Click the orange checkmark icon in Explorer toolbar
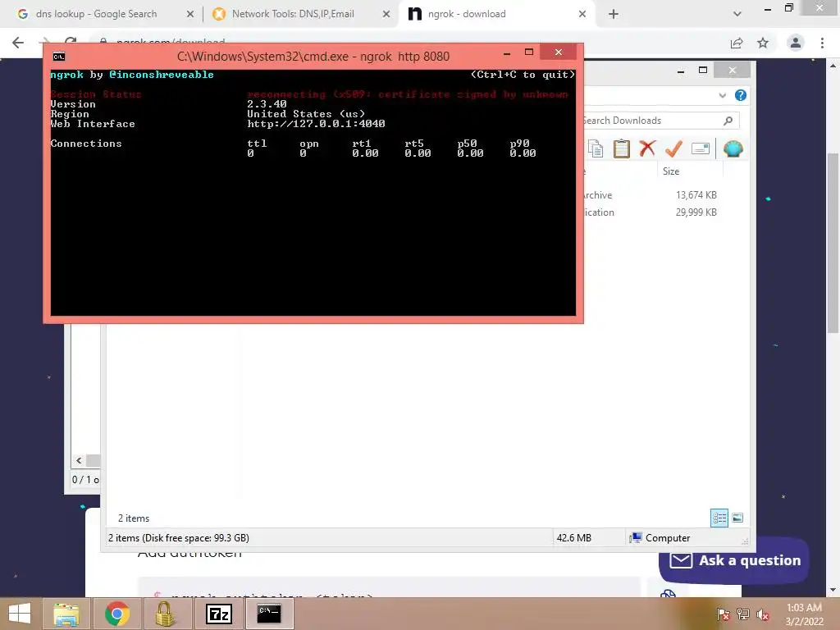This screenshot has width=840, height=630. pyautogui.click(x=673, y=148)
